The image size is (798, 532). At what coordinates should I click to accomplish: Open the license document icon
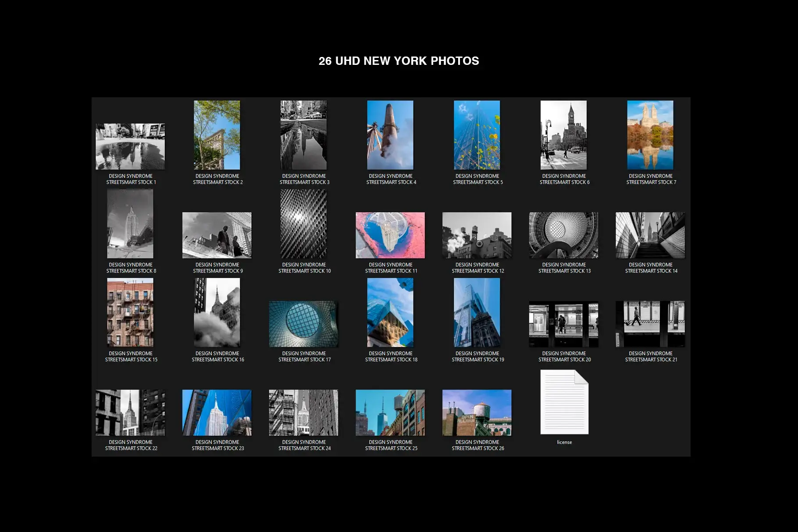[564, 402]
